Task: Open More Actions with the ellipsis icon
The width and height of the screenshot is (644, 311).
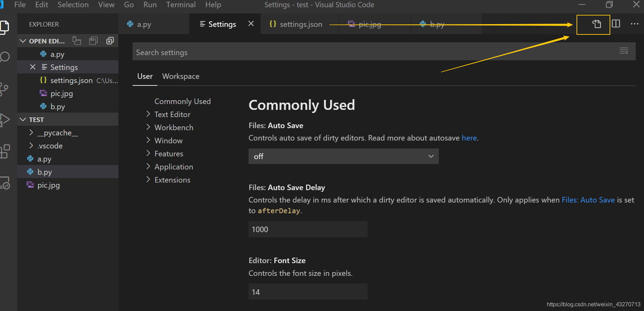Action: point(635,24)
